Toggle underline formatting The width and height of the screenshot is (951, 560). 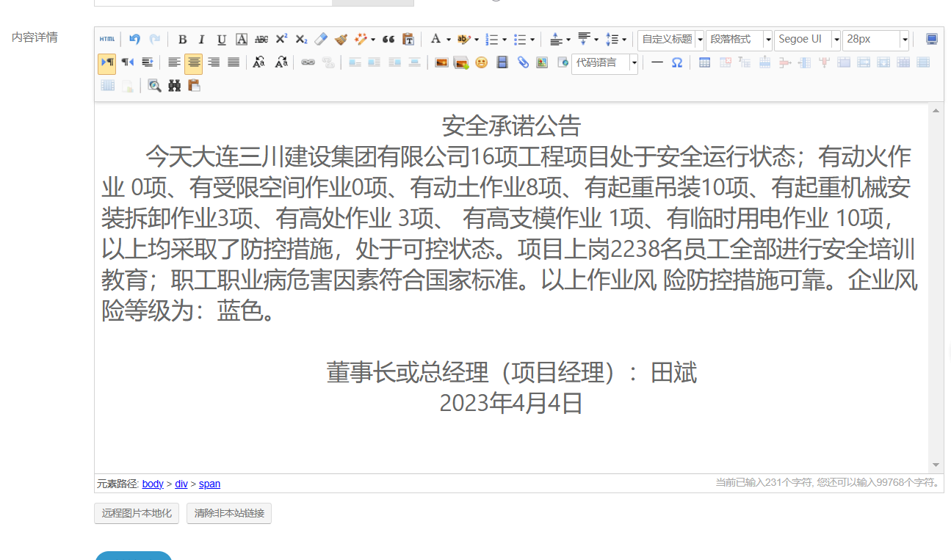(221, 39)
